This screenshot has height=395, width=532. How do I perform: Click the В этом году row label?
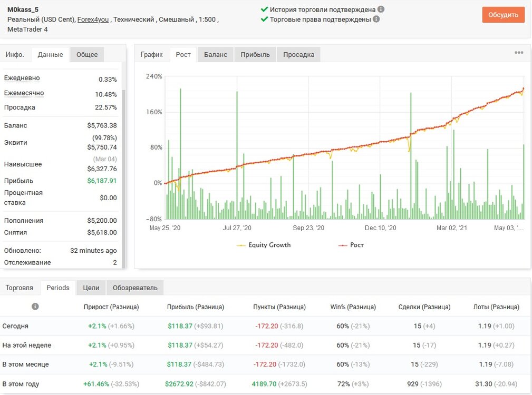[x=21, y=384]
